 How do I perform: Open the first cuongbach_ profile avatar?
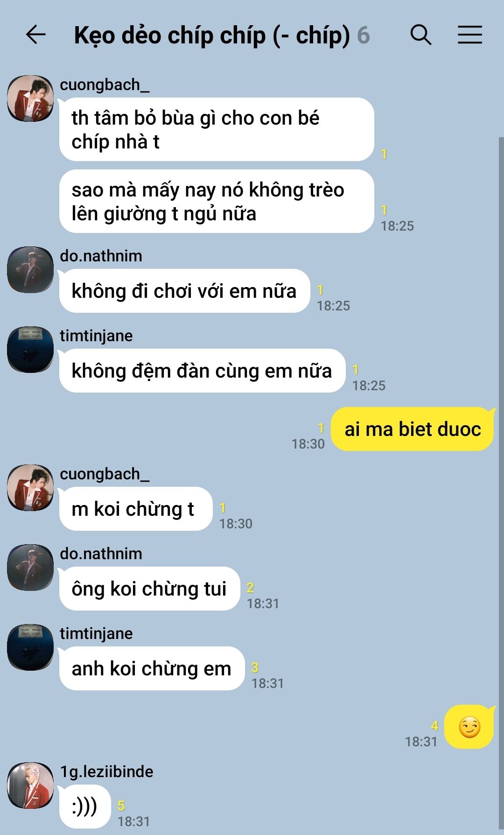coord(30,98)
